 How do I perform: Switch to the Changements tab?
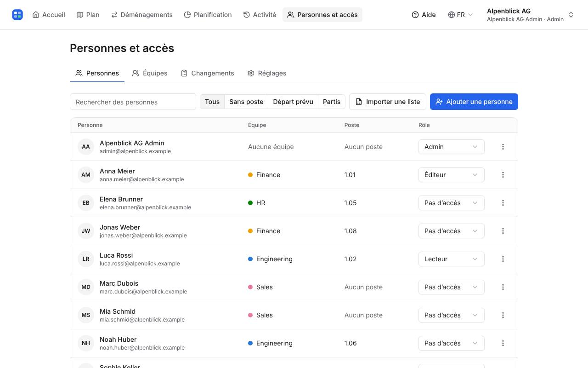click(208, 73)
